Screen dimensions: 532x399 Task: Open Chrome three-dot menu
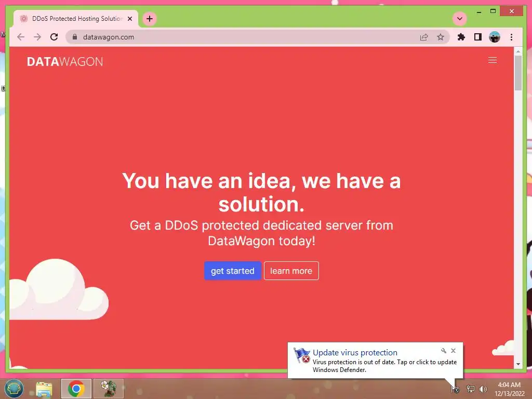[x=511, y=37]
